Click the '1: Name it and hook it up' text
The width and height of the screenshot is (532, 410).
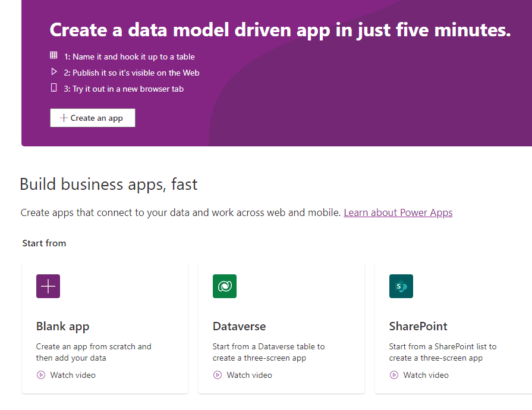pyautogui.click(x=129, y=57)
